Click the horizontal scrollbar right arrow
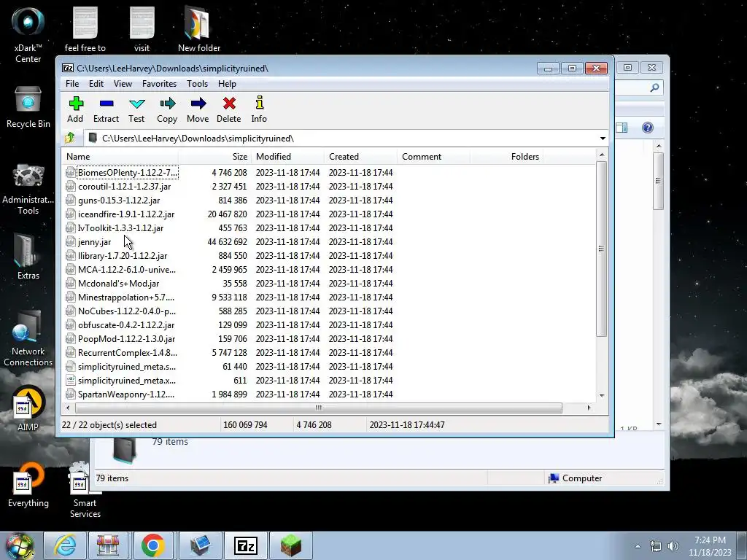Image resolution: width=747 pixels, height=560 pixels. (x=589, y=408)
